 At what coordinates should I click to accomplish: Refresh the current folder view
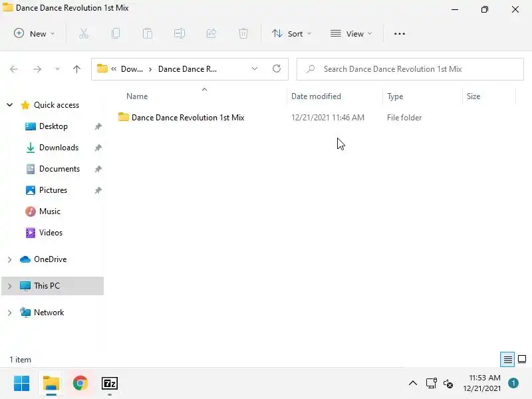(277, 69)
